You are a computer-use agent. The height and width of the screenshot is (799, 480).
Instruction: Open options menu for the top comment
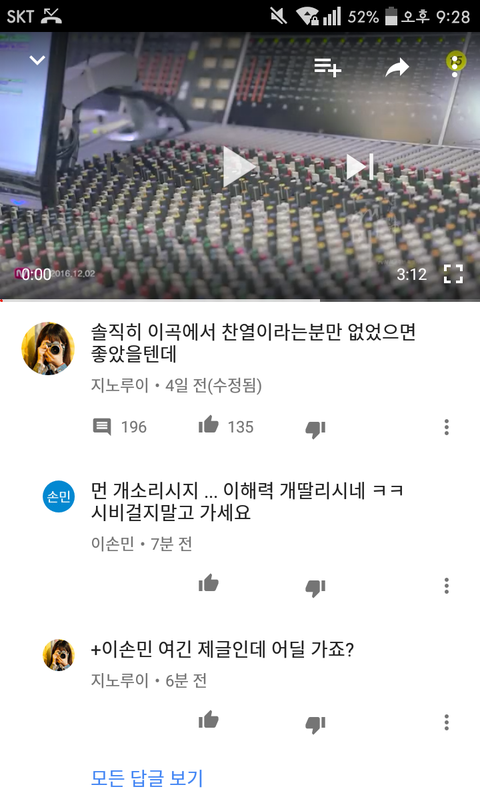(446, 427)
